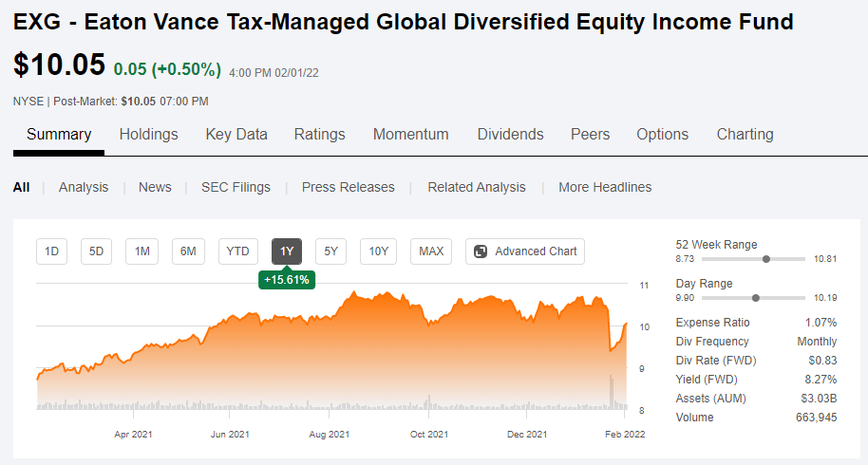
Task: Open the Summary tab
Action: [x=59, y=135]
